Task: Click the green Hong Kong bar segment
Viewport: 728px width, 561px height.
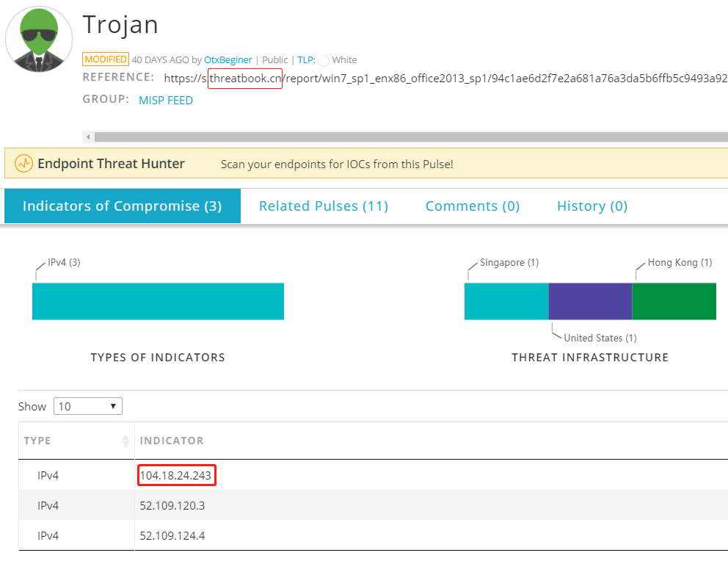Action: [x=674, y=301]
